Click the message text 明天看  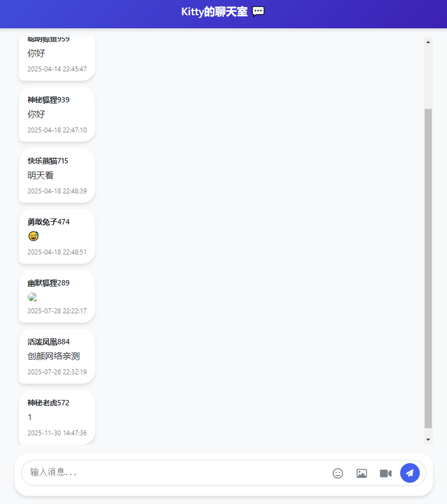(40, 175)
